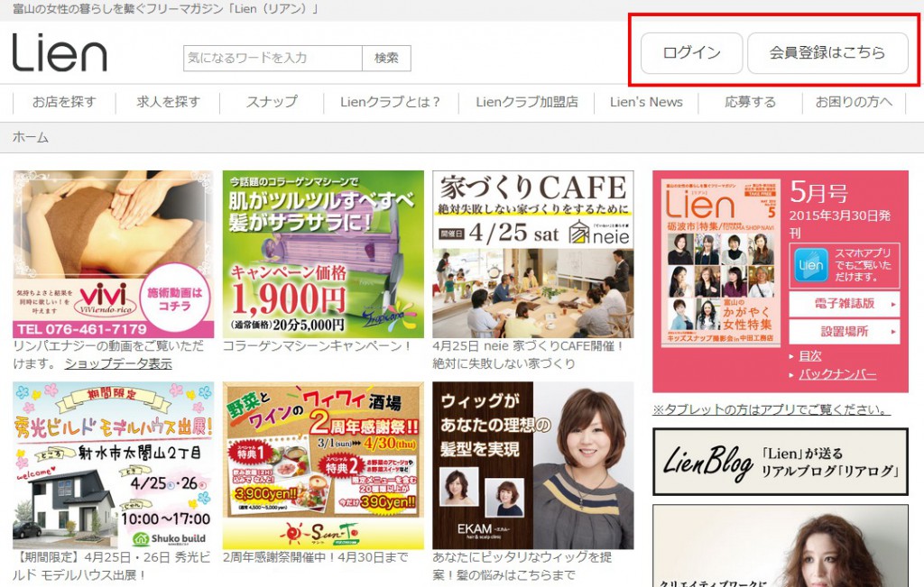Open the 家づくりCAFE neie banner

click(532, 254)
